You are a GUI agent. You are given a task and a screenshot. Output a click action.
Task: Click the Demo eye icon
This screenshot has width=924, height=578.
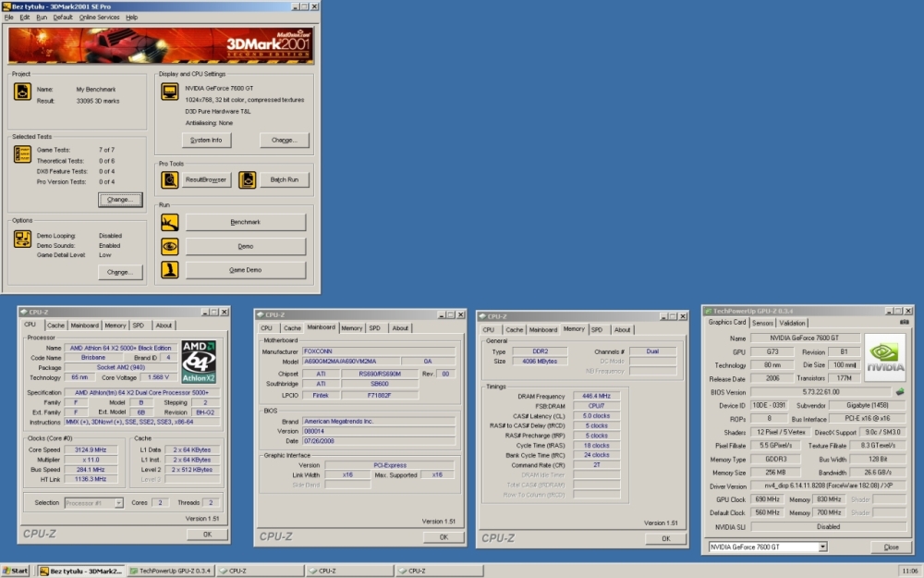tap(170, 246)
